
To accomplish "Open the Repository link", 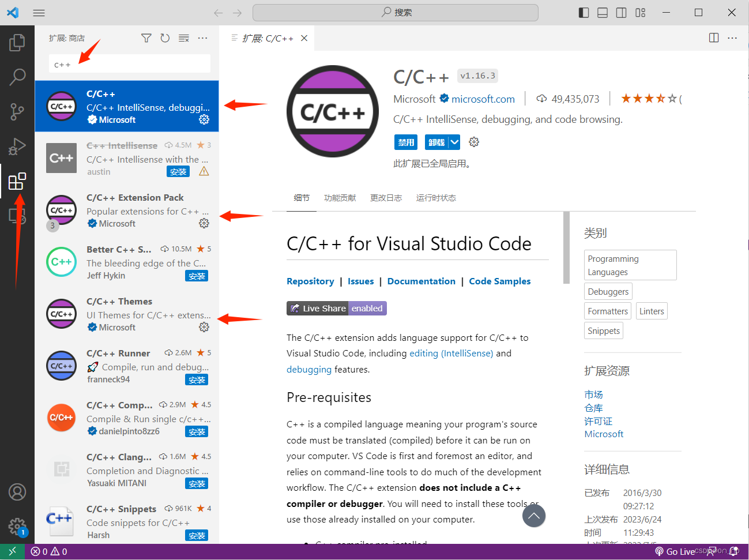I will click(x=310, y=281).
